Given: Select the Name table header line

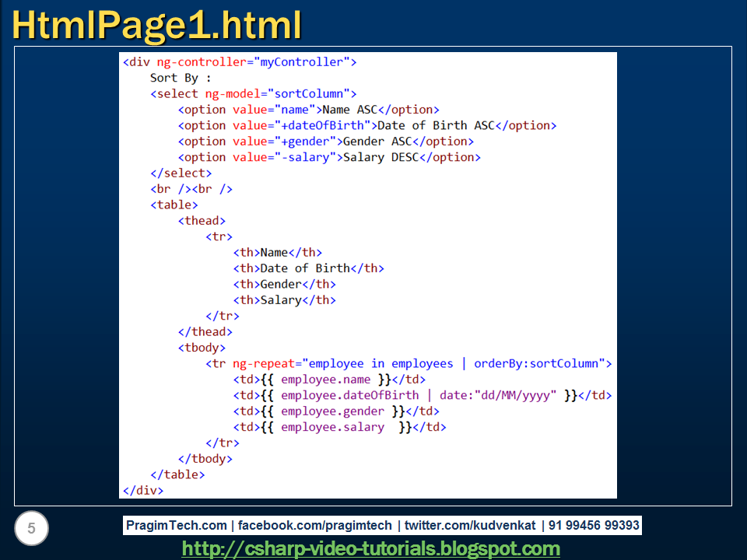Looking at the screenshot, I should (x=278, y=252).
